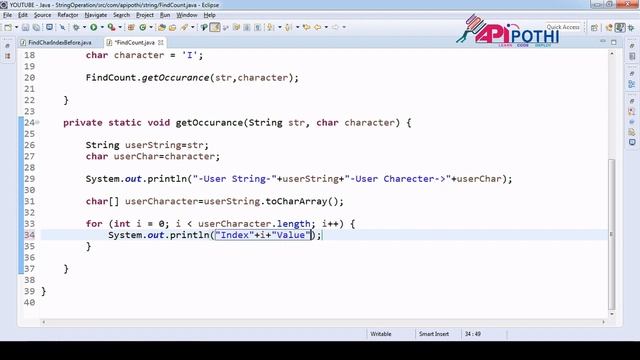The height and width of the screenshot is (360, 640).
Task: Click the Debug bug icon in toolbar
Action: pyautogui.click(x=76, y=27)
